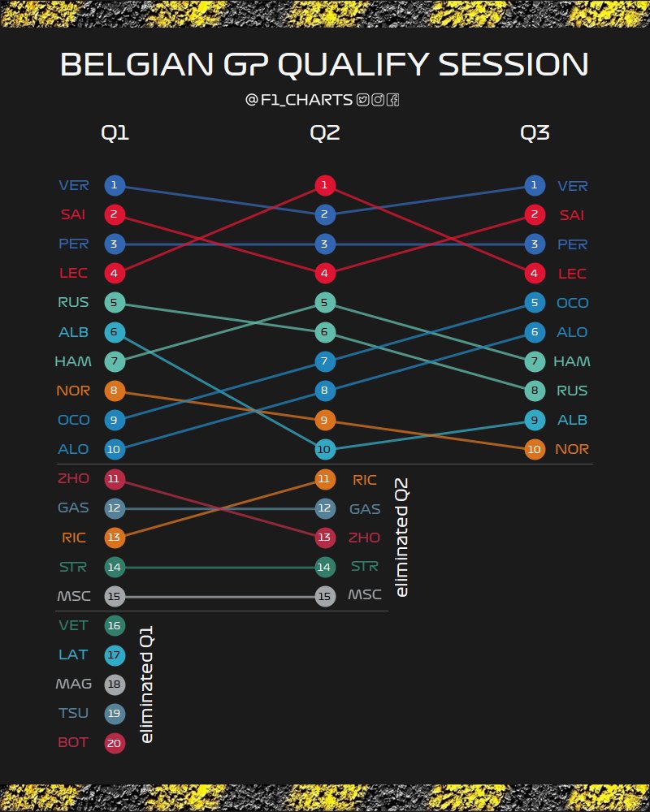
Task: Click the Belgian GP Qualify Session title
Action: pyautogui.click(x=324, y=64)
